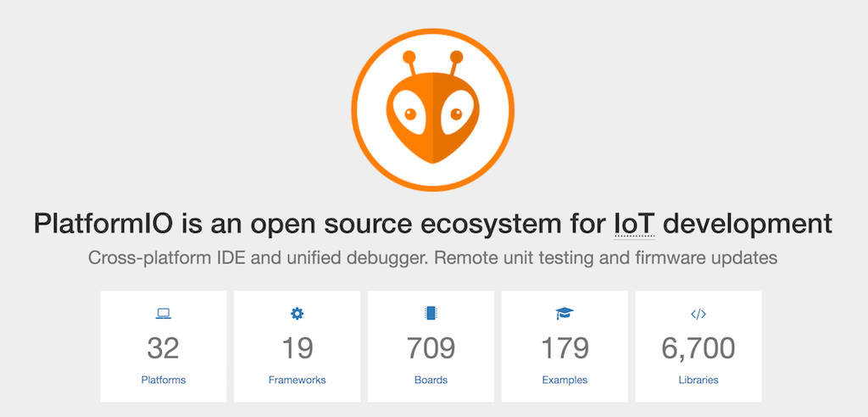Click the gear icon above Frameworks
This screenshot has height=417, width=868.
pyautogui.click(x=298, y=314)
